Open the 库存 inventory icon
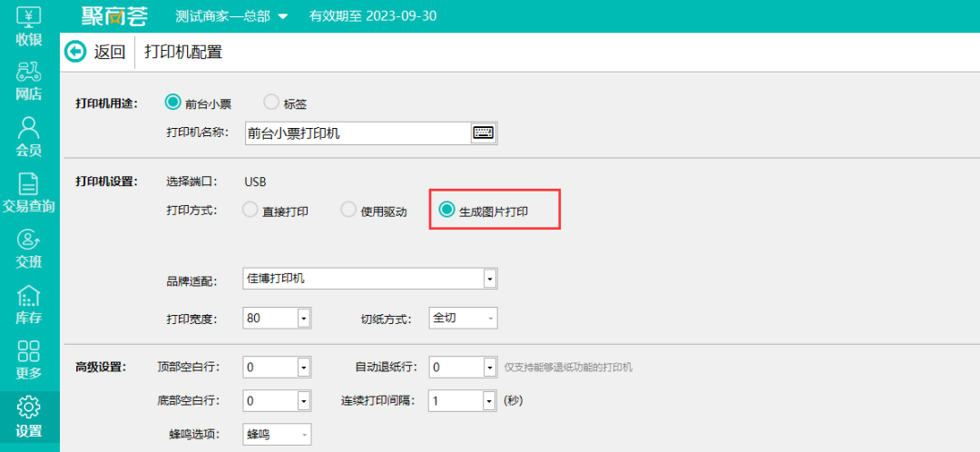Screen dimensions: 980x452 29,304
